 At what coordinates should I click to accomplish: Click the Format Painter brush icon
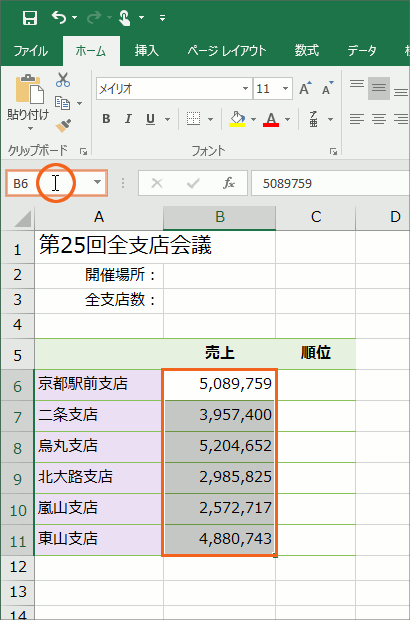[63, 125]
